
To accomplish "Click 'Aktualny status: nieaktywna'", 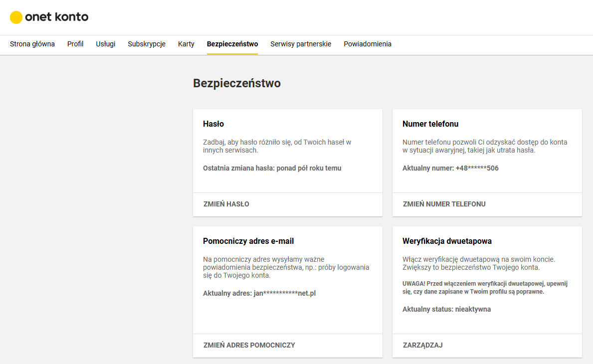I will tap(447, 309).
